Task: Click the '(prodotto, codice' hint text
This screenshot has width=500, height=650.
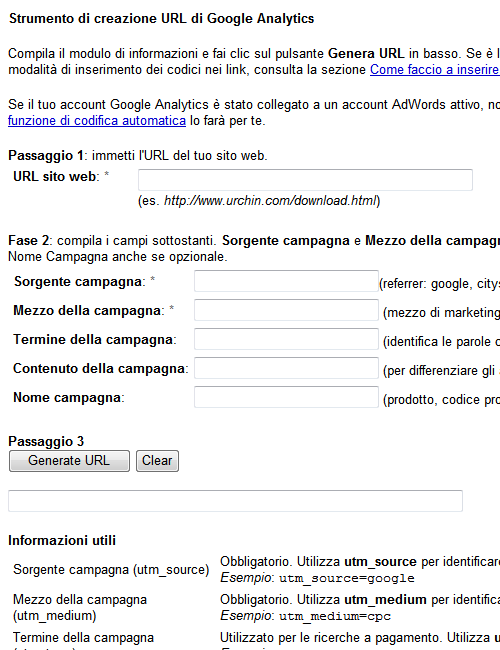Action: tap(431, 400)
